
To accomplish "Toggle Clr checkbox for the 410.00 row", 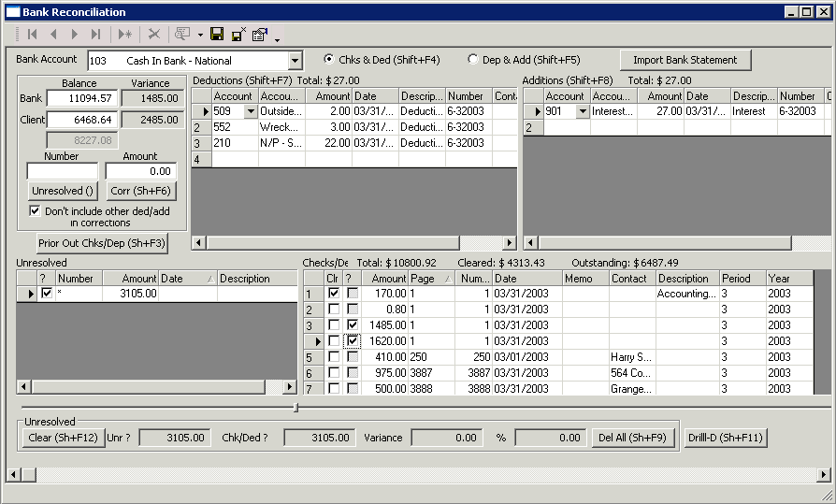I will [334, 357].
